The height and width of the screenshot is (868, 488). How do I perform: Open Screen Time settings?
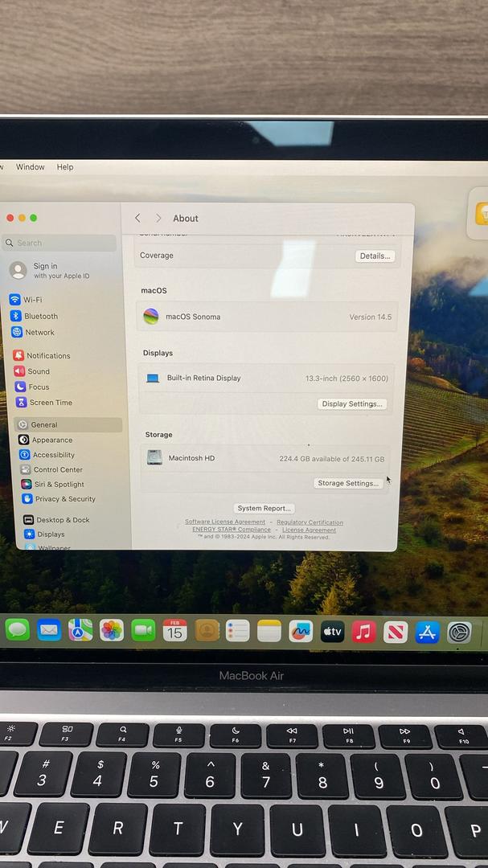[x=44, y=403]
